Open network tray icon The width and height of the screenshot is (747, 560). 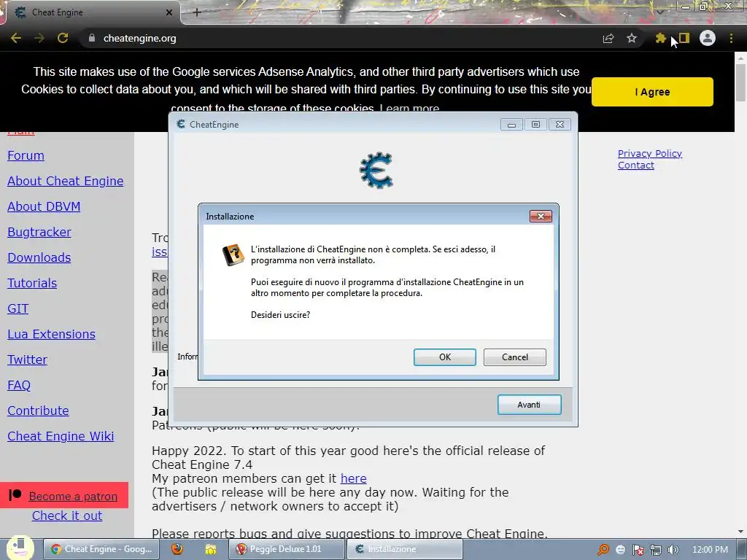click(656, 550)
